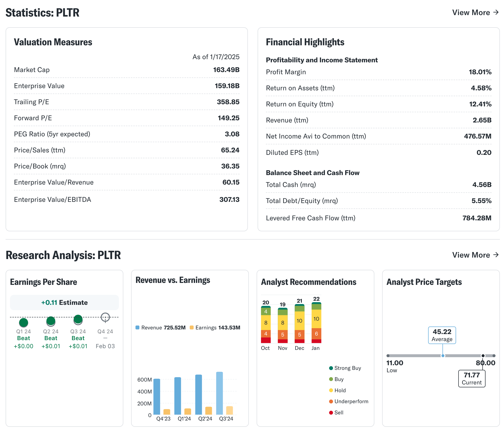Open View More link for Research Analysis
The width and height of the screenshot is (504, 429).
coord(471,255)
